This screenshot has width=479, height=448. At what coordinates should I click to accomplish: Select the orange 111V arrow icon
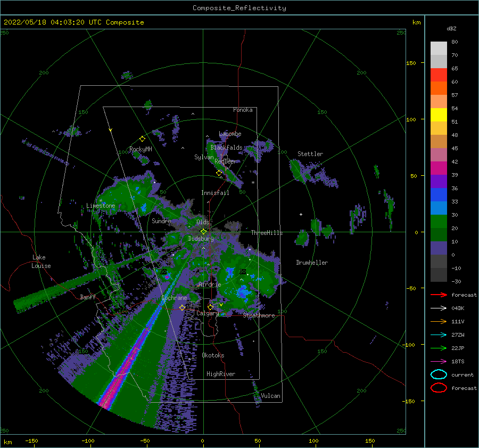(x=439, y=321)
